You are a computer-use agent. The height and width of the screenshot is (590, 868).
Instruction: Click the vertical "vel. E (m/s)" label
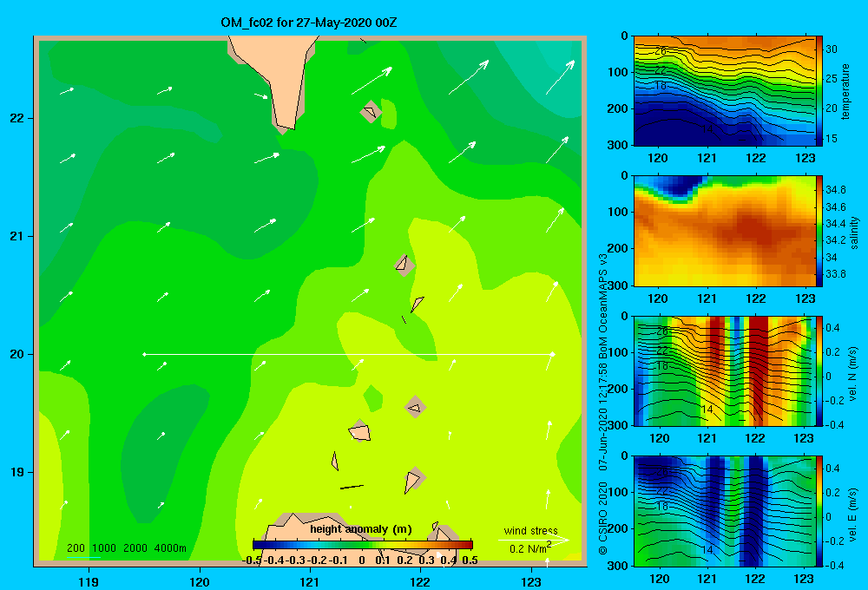point(853,515)
